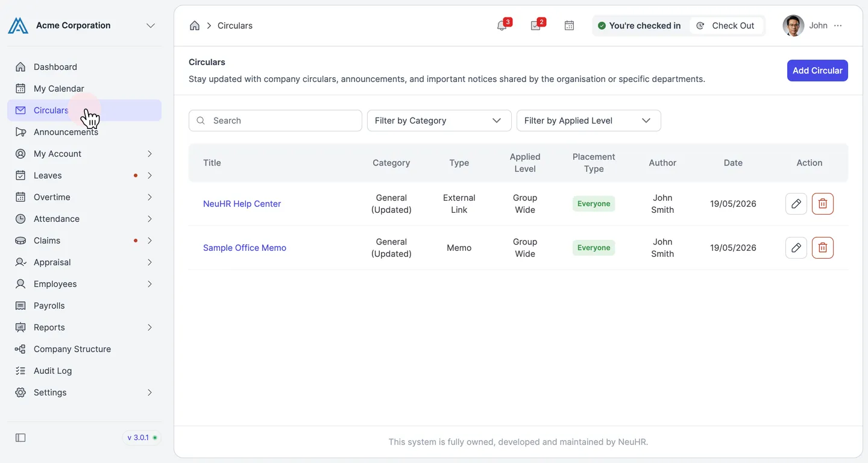Click the Claims sidebar icon
The image size is (868, 463).
tap(20, 241)
